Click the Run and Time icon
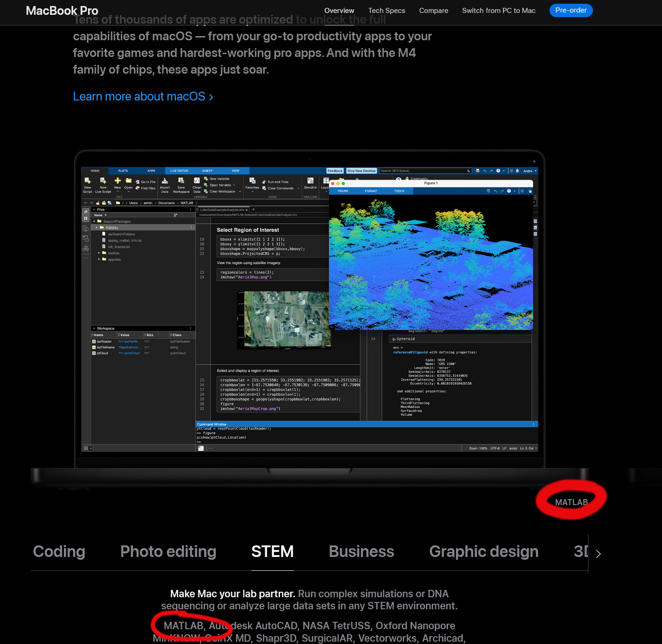This screenshot has height=644, width=662. [x=264, y=182]
